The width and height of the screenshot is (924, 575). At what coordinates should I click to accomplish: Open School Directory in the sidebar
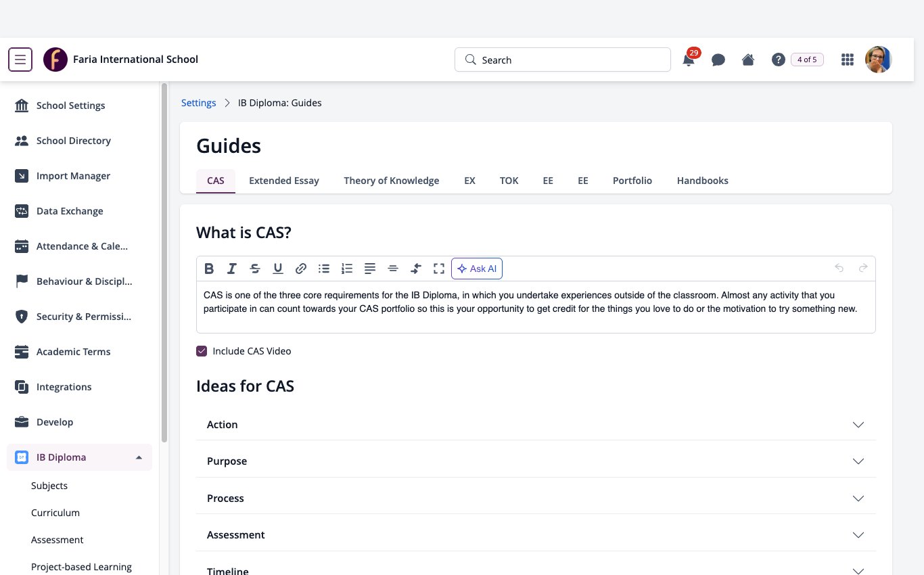79,141
